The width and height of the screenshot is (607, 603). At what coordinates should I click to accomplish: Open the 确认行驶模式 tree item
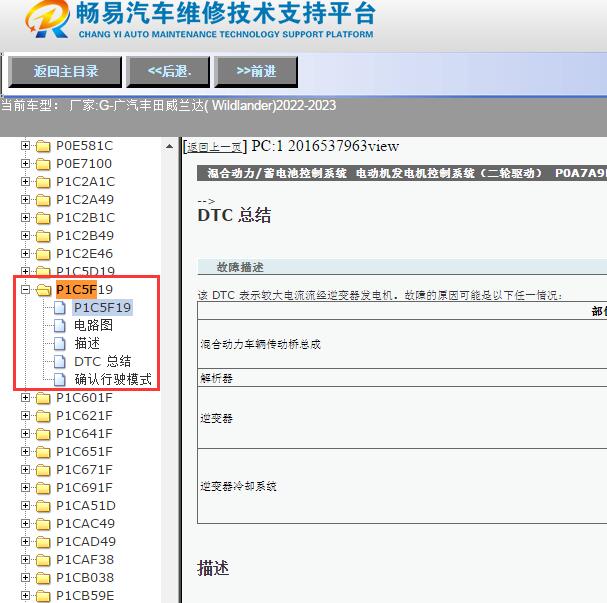click(x=113, y=380)
